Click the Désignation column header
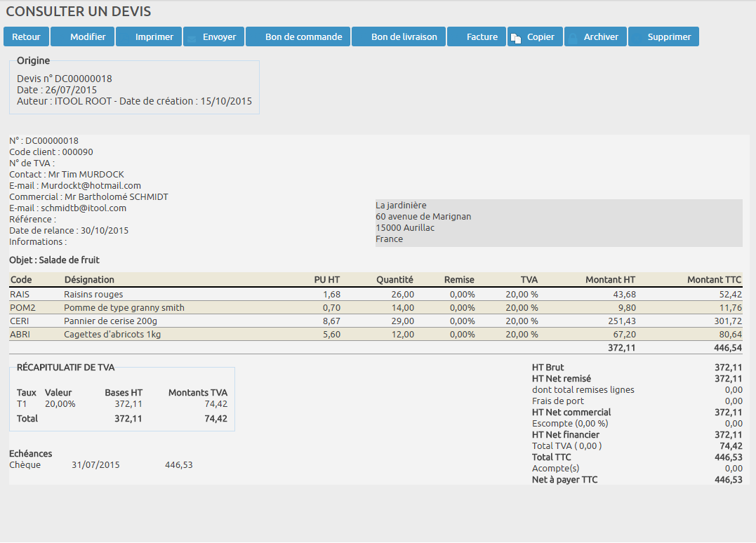Image resolution: width=756 pixels, height=543 pixels. click(x=88, y=280)
